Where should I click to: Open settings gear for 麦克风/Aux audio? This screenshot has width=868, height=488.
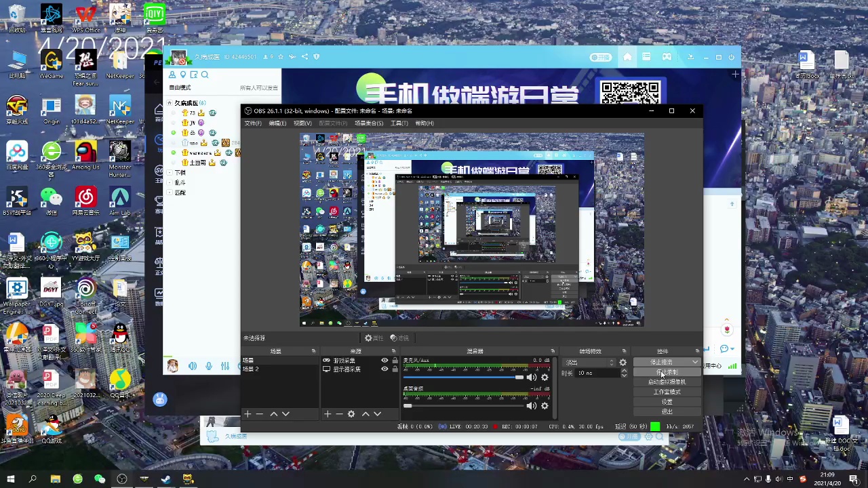[545, 378]
